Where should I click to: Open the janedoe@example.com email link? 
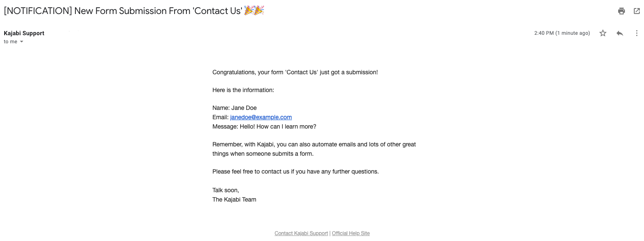[x=261, y=117]
